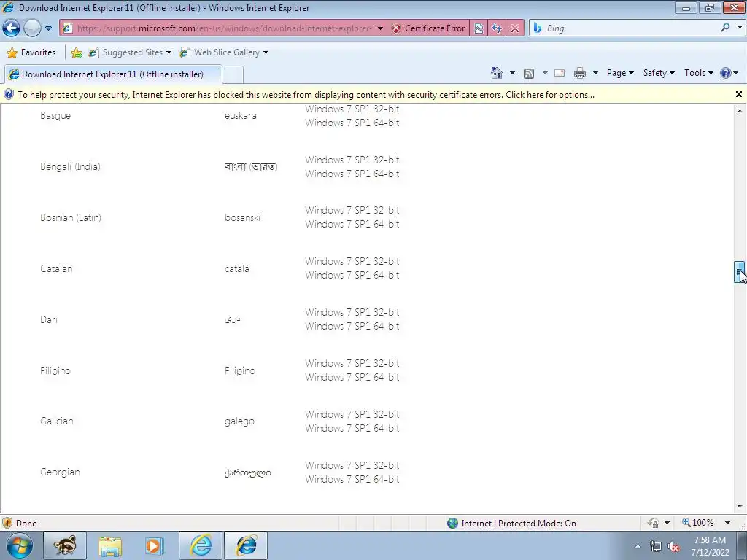The image size is (747, 560).
Task: Open the raccoon app in taskbar
Action: [65, 545]
